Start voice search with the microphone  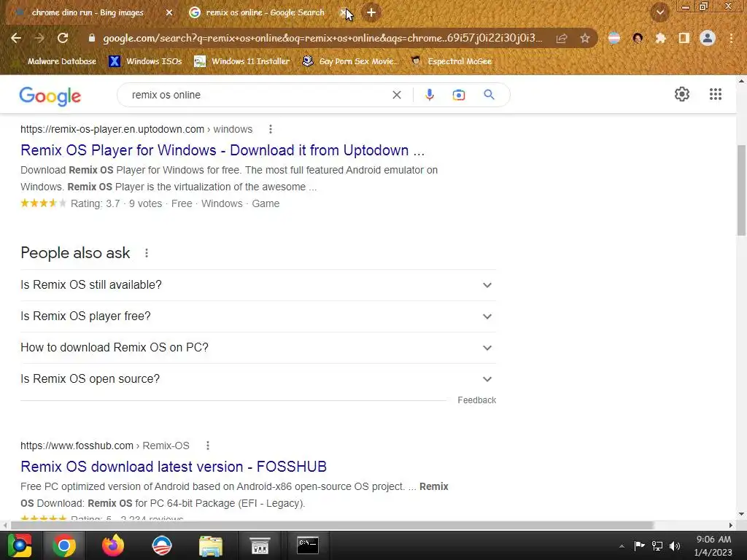pos(429,95)
